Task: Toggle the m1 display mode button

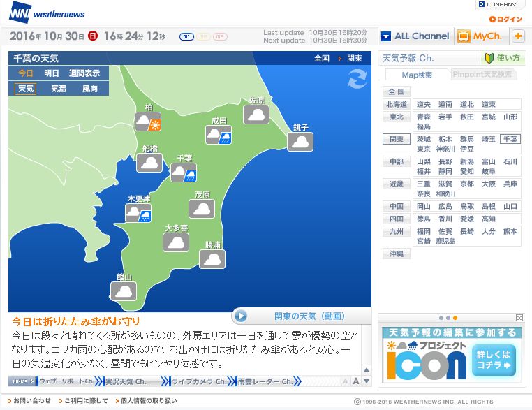Action: coord(186,36)
